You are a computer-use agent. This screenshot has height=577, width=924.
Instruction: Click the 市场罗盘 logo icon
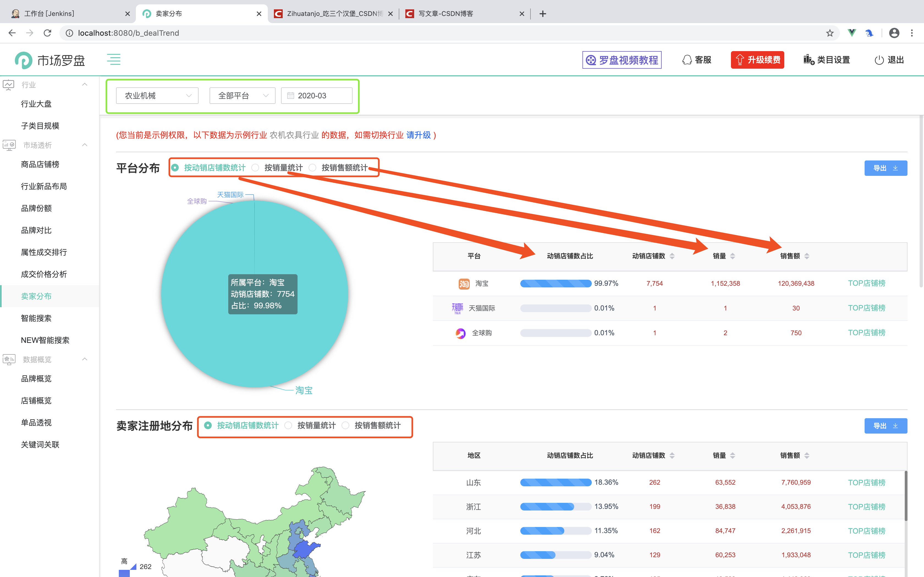tap(24, 60)
